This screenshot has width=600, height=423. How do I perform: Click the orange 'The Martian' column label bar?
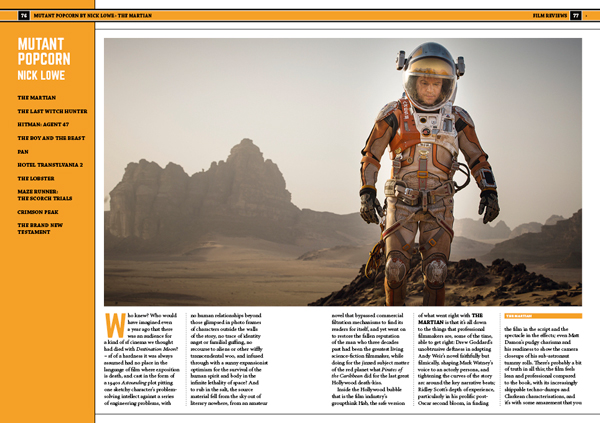543,316
